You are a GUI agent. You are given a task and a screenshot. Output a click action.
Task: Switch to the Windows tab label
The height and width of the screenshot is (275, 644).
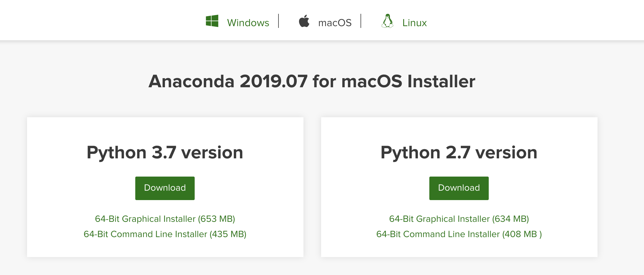[x=248, y=23]
